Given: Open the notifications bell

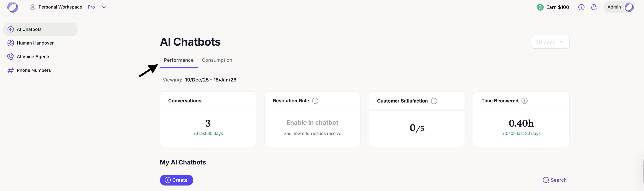Looking at the screenshot, I should (594, 7).
